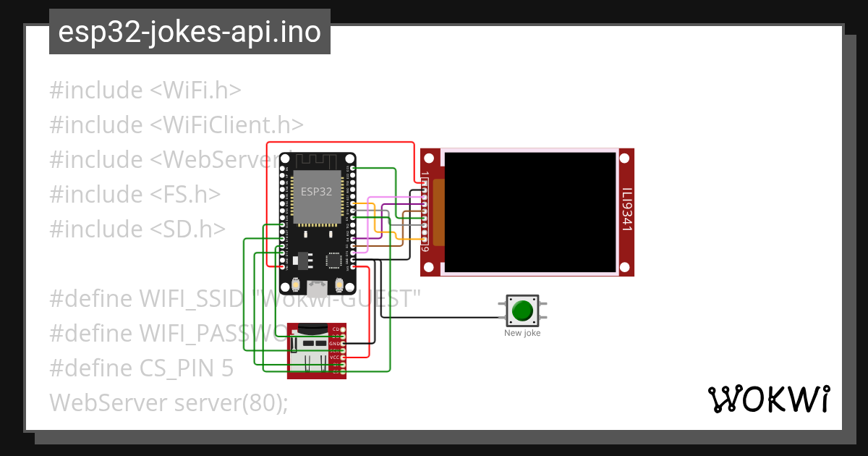Click the #define CS_PIN 5 line

[141, 368]
